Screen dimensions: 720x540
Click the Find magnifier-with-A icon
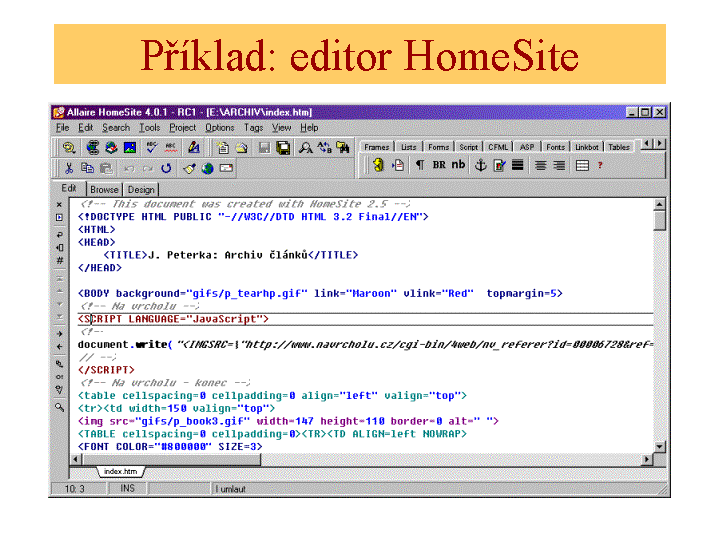click(305, 147)
